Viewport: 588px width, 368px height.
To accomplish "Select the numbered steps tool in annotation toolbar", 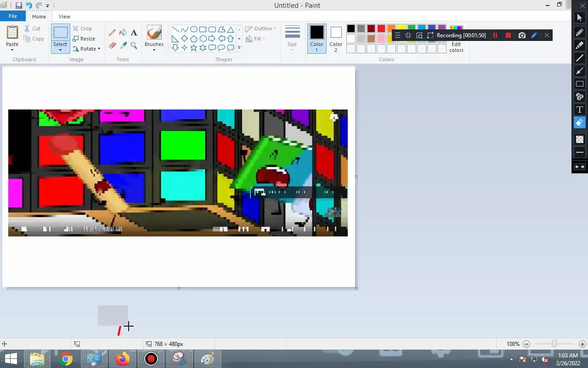I will [580, 97].
